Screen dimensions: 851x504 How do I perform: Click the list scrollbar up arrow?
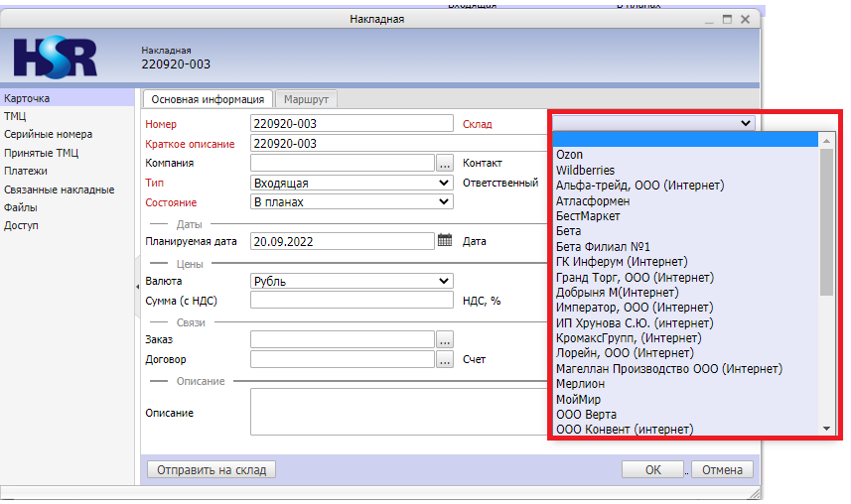[826, 141]
